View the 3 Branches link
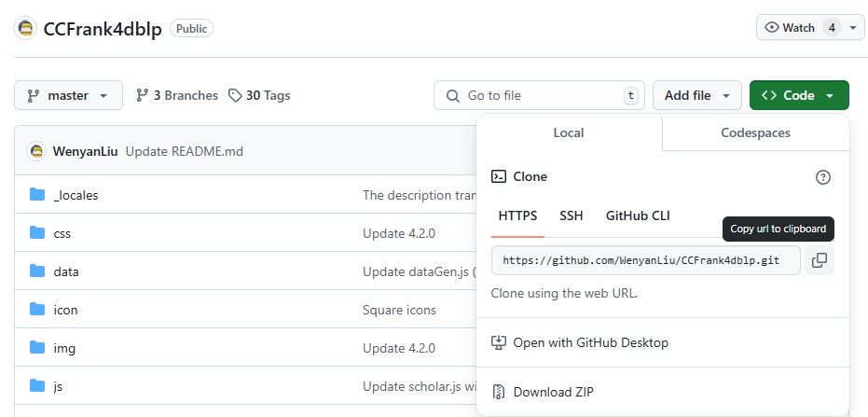The width and height of the screenshot is (868, 417). tap(177, 95)
